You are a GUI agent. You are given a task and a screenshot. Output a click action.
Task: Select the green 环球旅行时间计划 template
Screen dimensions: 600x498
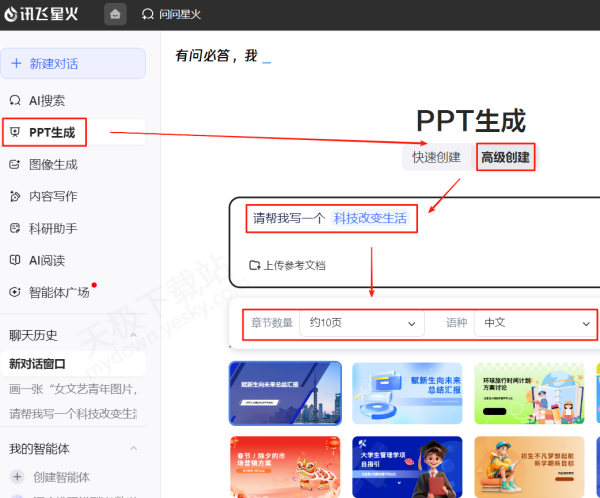coord(529,393)
